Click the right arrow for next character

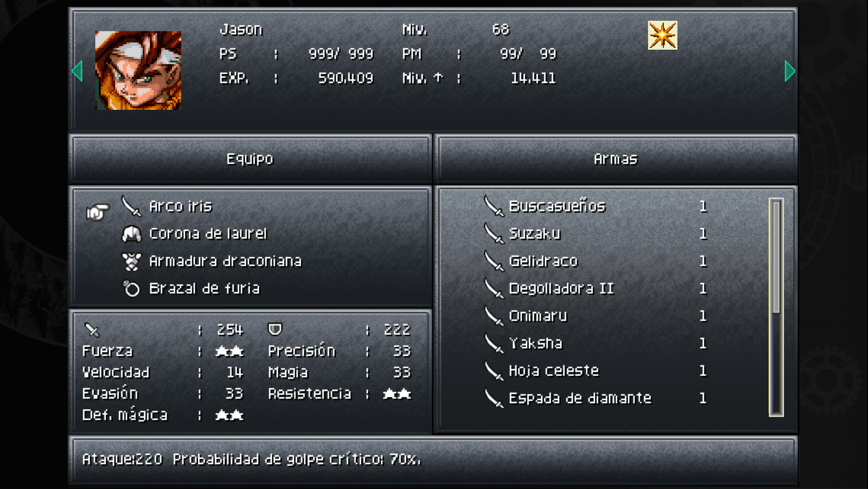tap(789, 71)
